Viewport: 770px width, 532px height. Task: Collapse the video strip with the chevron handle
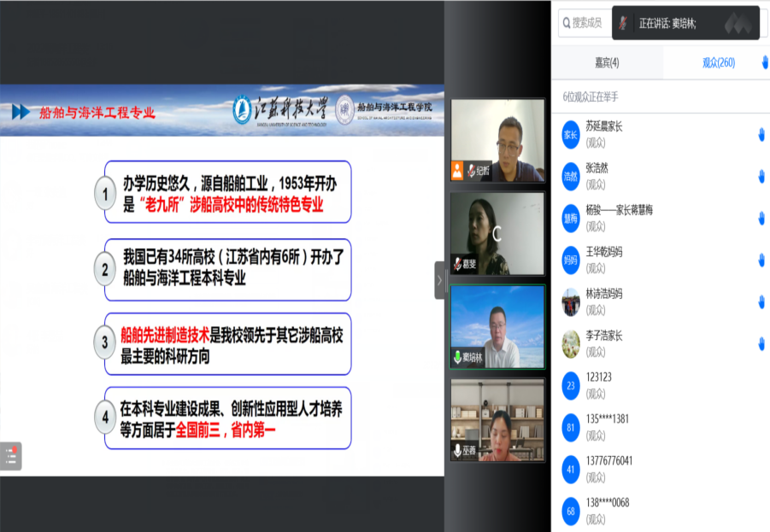click(x=440, y=279)
